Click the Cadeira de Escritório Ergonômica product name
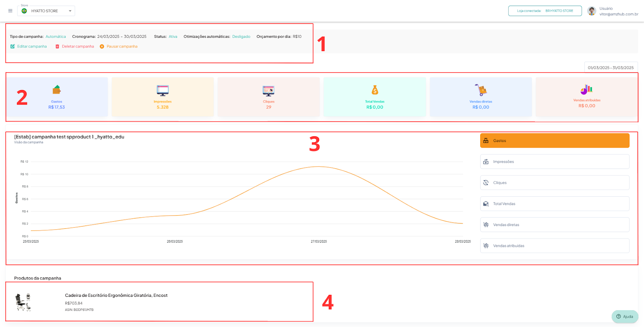644x327 pixels. [116, 295]
